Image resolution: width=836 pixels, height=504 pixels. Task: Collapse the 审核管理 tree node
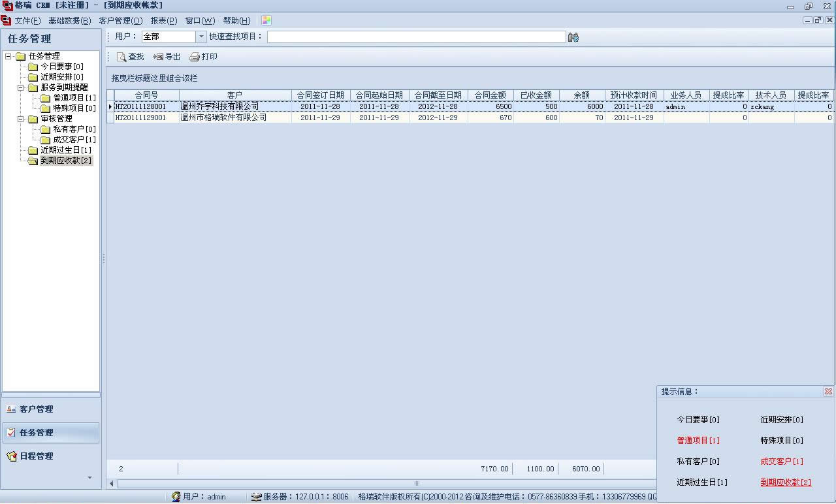[x=21, y=119]
